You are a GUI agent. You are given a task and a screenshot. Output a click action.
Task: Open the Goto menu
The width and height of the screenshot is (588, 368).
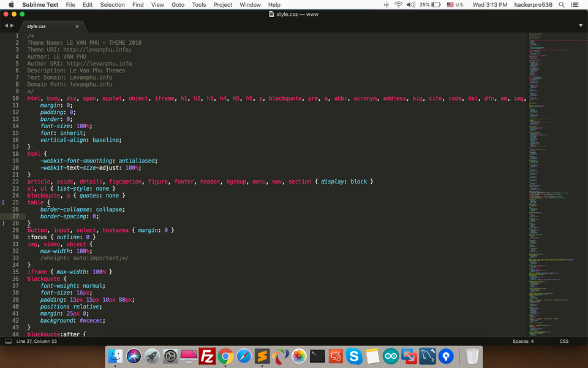coord(178,4)
